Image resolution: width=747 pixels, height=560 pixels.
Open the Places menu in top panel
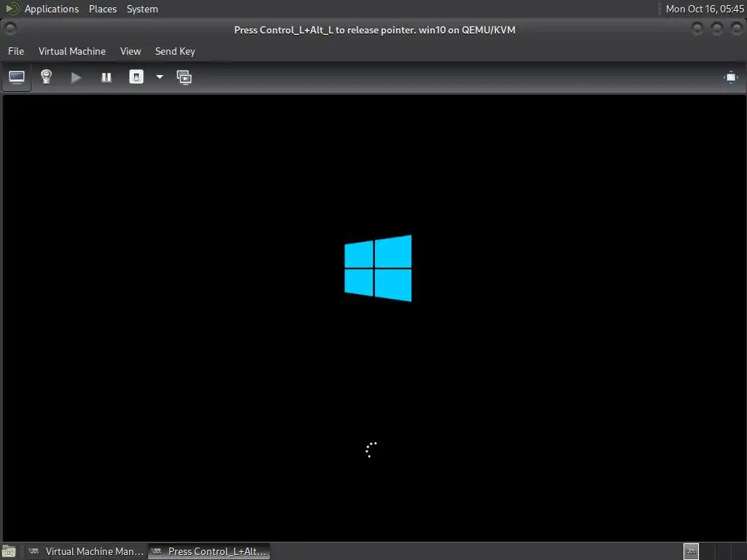(102, 9)
